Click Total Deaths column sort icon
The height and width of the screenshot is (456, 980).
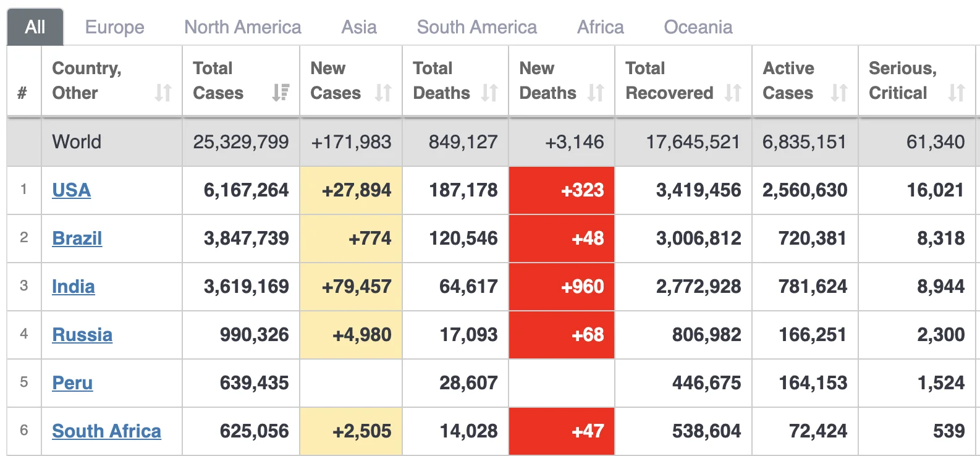point(489,93)
